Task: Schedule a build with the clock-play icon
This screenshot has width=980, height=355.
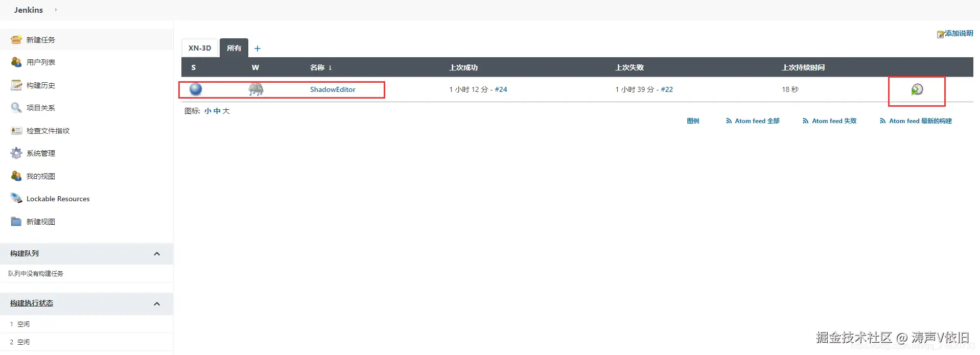Action: tap(917, 89)
